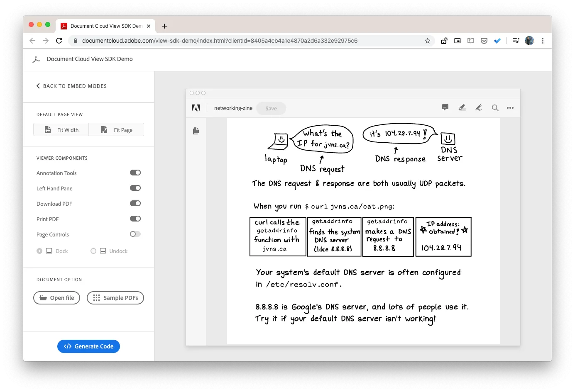Select the Undock radio button
The image size is (575, 392).
[x=93, y=251]
